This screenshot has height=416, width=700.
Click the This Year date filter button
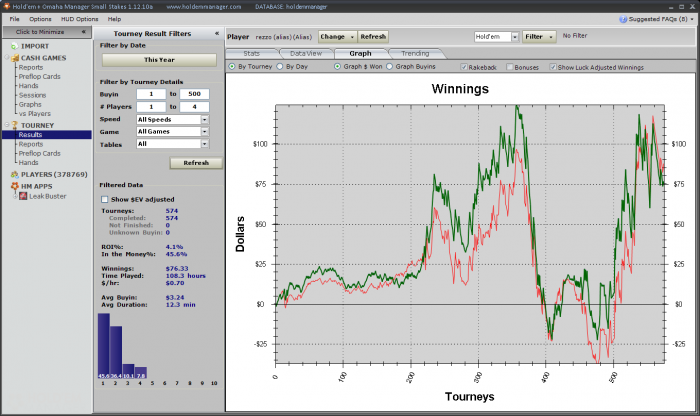pyautogui.click(x=159, y=60)
